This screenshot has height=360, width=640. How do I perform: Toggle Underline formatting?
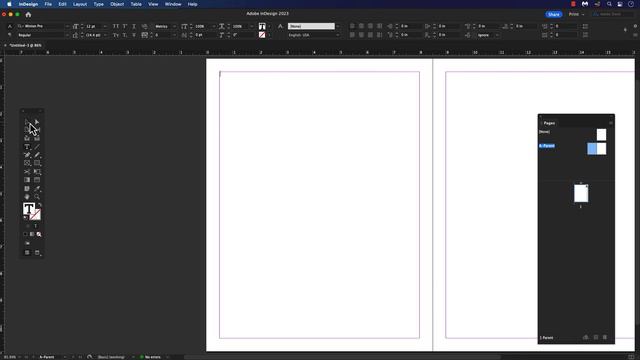coord(134,26)
